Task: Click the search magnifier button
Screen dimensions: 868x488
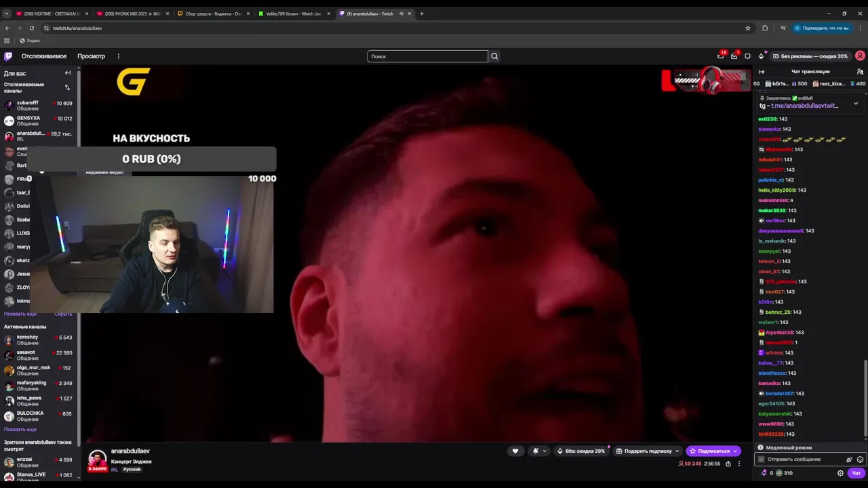Action: (494, 56)
